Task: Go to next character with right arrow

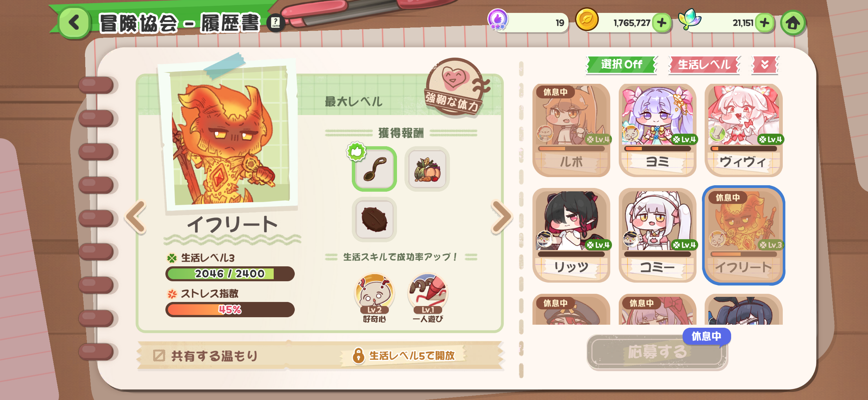Action: click(x=501, y=217)
